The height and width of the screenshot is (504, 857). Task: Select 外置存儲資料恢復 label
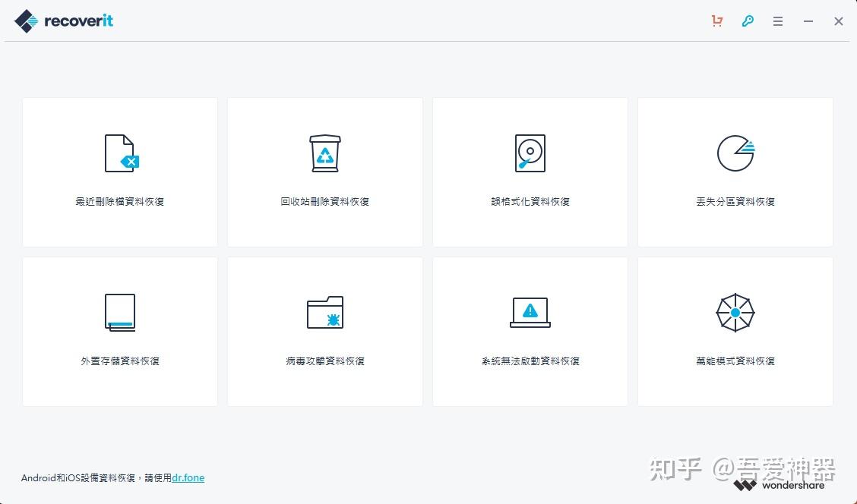coord(120,361)
